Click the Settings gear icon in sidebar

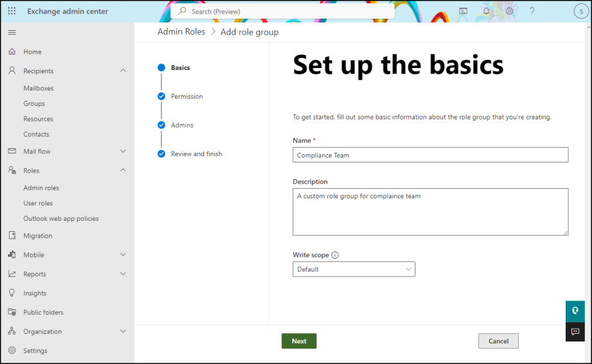click(12, 351)
